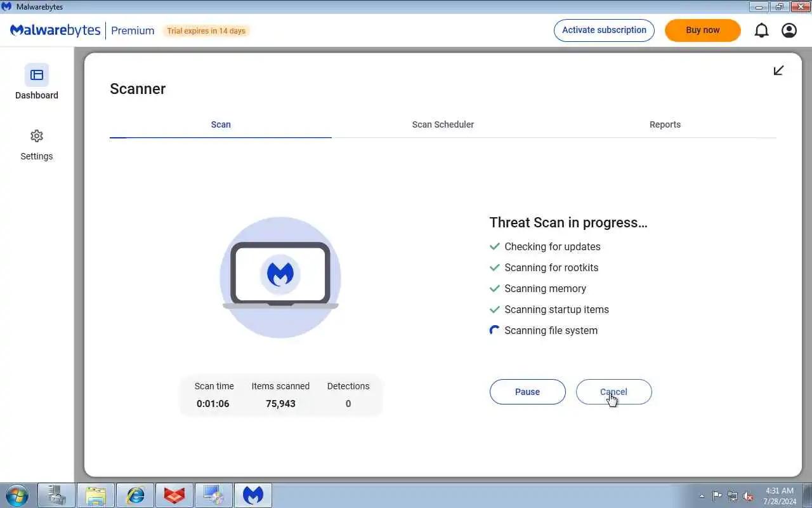Open the clock showing 4:31 AM

point(780,496)
